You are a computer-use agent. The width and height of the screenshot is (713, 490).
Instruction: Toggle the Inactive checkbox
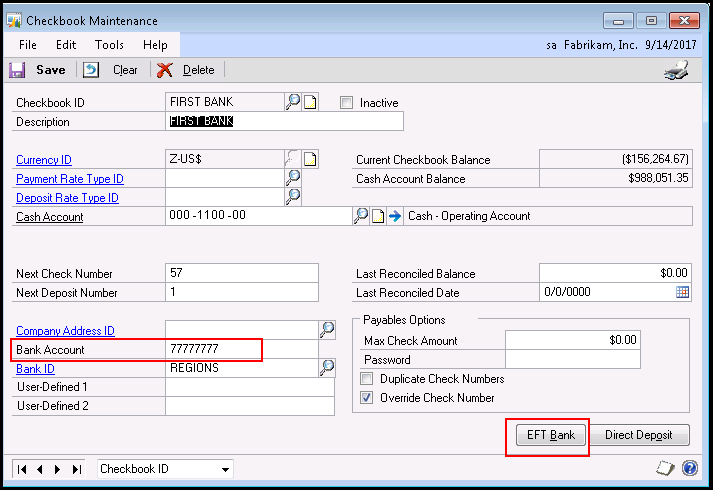[346, 103]
